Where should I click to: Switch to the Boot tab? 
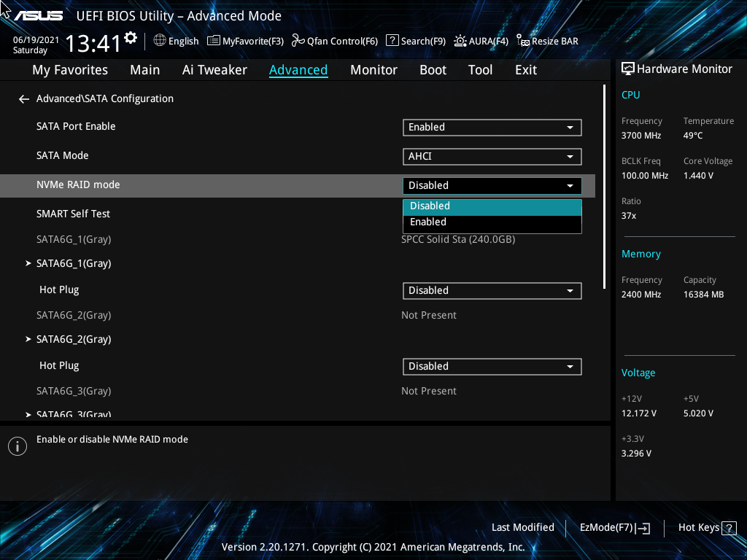(x=433, y=70)
